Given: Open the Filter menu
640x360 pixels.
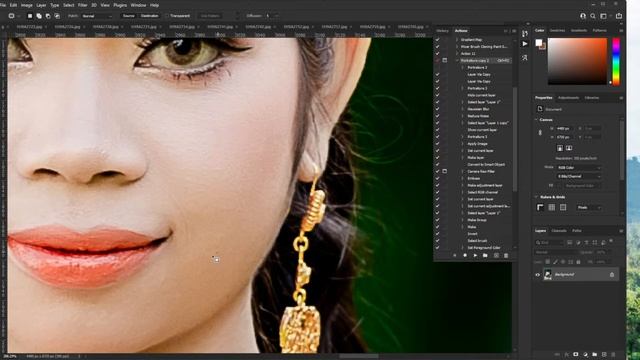Looking at the screenshot, I should [x=82, y=5].
